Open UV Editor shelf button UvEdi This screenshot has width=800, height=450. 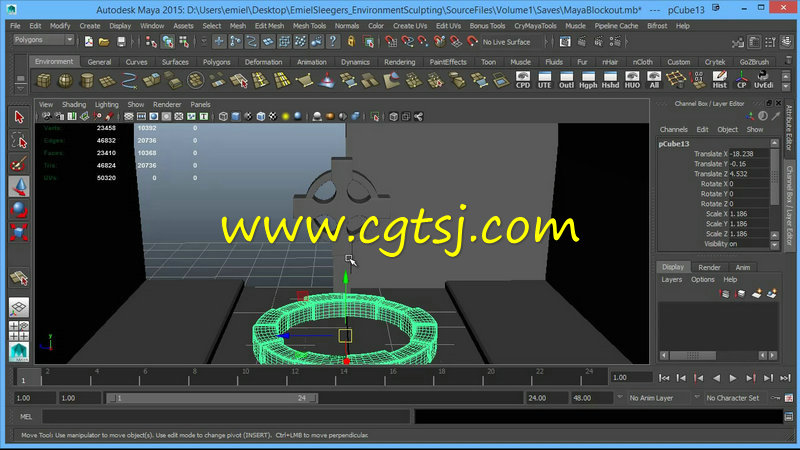763,80
